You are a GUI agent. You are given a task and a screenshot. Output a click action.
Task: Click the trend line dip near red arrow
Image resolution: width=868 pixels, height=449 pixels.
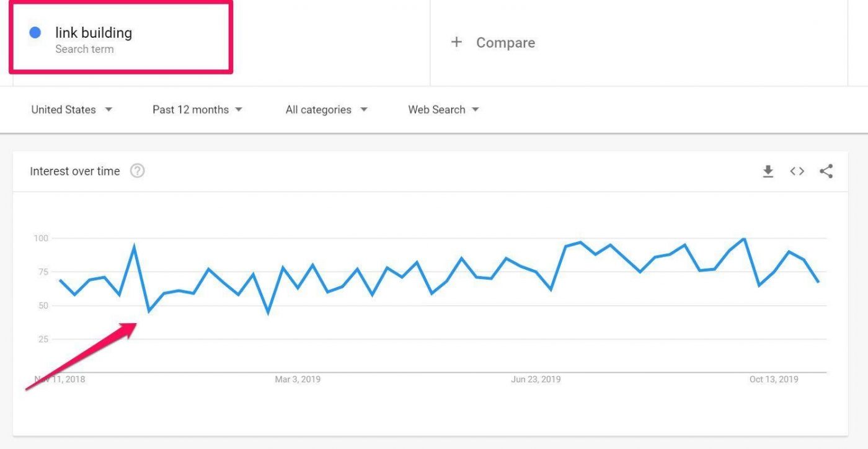(149, 311)
